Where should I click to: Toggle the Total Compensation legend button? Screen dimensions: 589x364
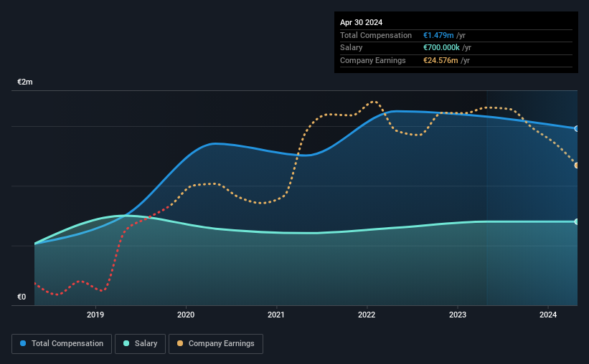(x=62, y=344)
